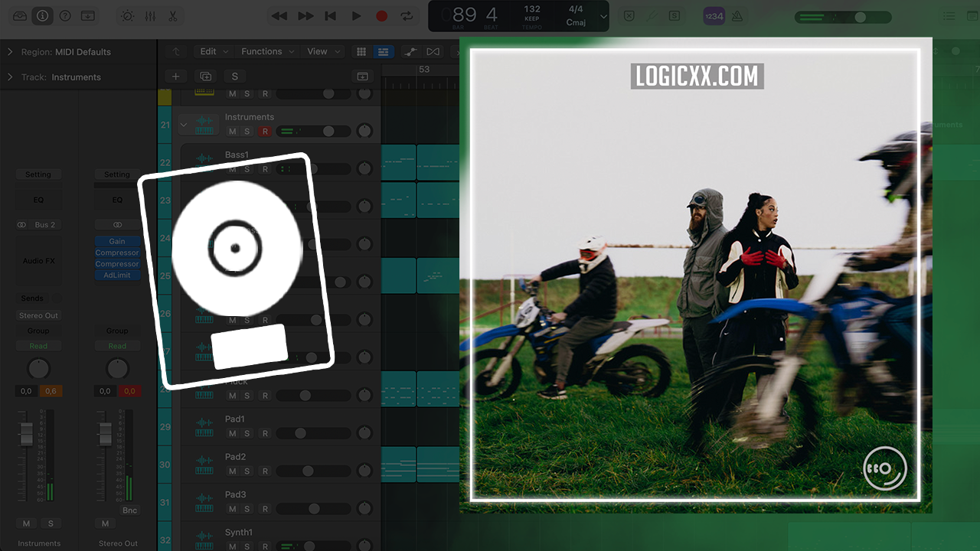
Task: Click the duplicate track icon
Action: pyautogui.click(x=205, y=76)
